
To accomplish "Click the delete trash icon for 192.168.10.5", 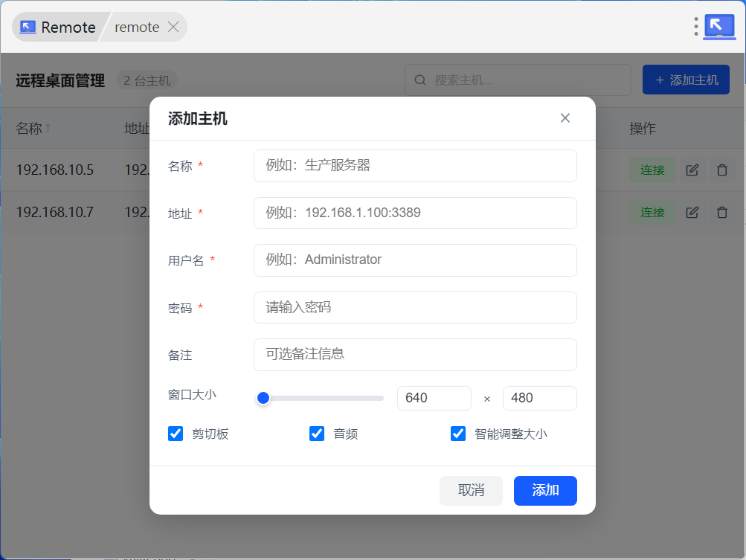I will (x=721, y=170).
